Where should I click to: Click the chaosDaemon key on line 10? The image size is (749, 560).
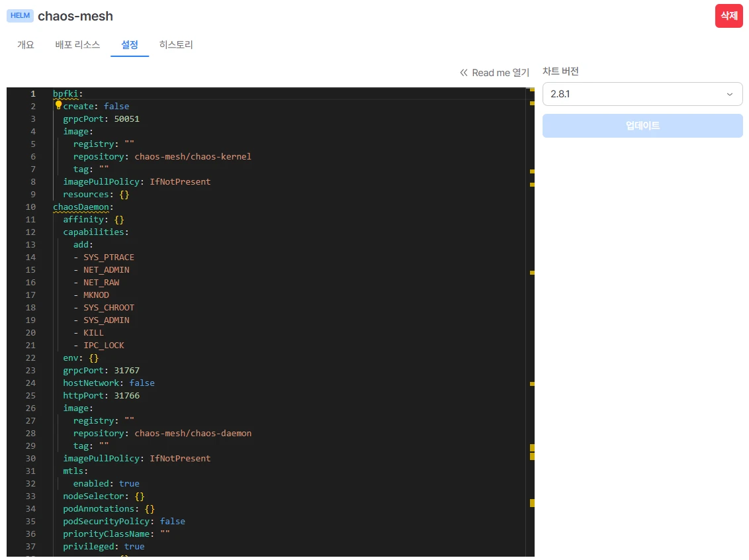[81, 207]
